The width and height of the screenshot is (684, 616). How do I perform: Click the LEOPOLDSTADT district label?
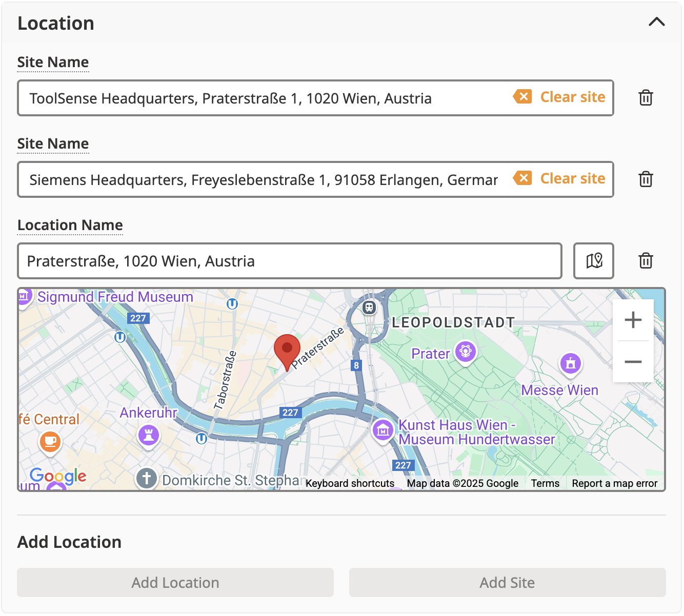[x=453, y=322]
